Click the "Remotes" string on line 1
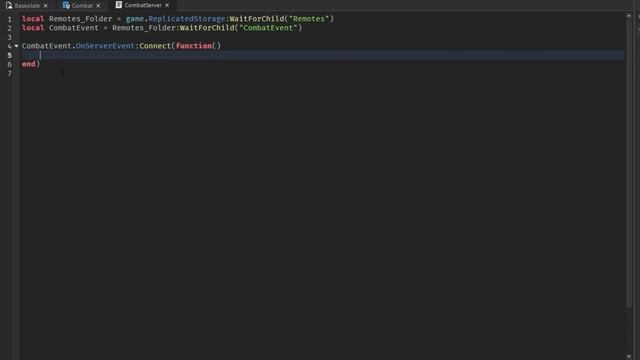640x360 pixels. coord(309,19)
